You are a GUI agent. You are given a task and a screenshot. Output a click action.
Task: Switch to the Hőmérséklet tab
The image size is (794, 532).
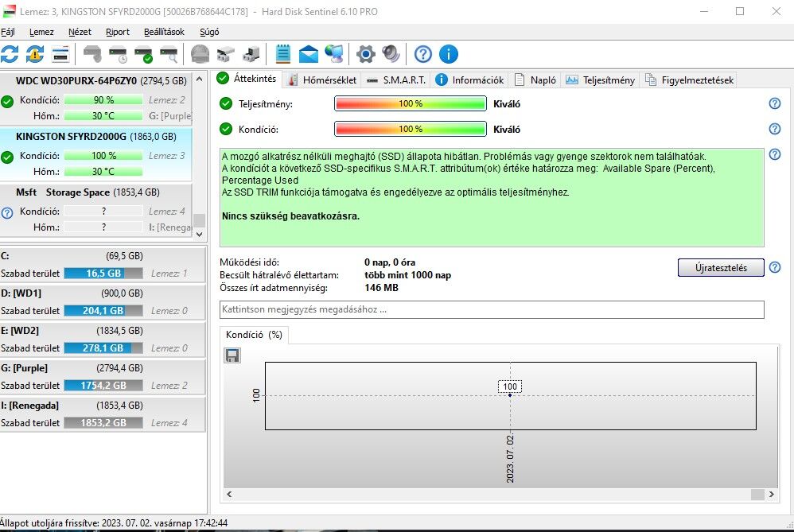click(x=322, y=80)
